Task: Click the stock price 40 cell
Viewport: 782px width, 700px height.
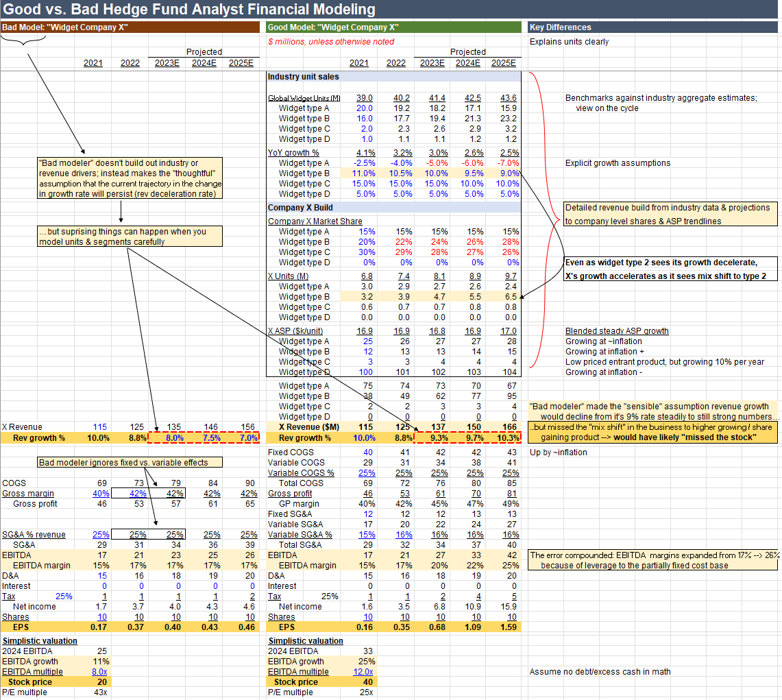Action: [x=368, y=682]
